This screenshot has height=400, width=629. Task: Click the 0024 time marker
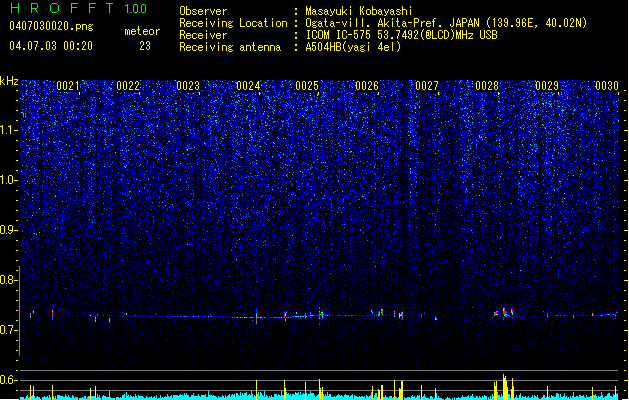coord(248,86)
